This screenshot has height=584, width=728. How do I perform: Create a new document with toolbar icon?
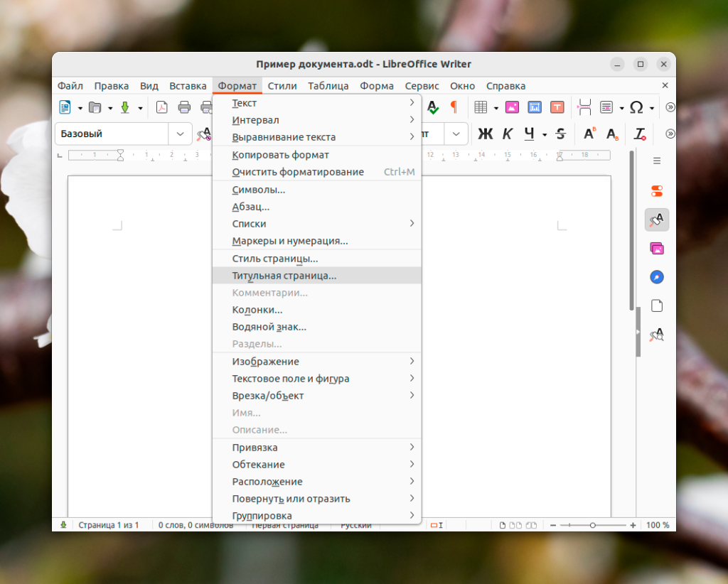tap(65, 107)
